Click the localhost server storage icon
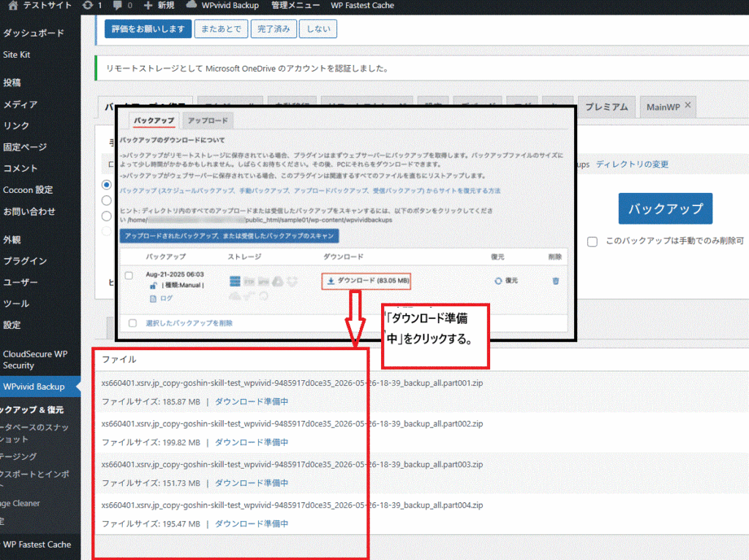The height and width of the screenshot is (560, 749). click(x=235, y=281)
